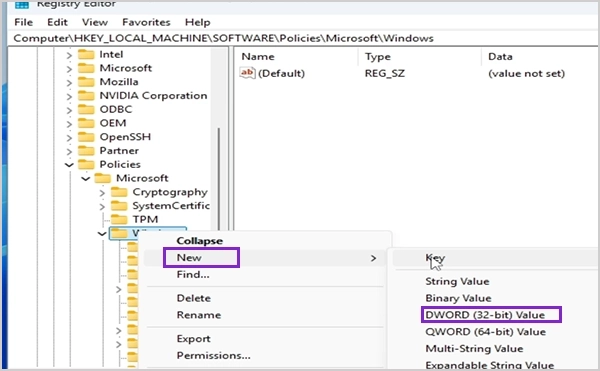Click the OEM folder icon
The height and width of the screenshot is (371, 600).
pos(86,123)
